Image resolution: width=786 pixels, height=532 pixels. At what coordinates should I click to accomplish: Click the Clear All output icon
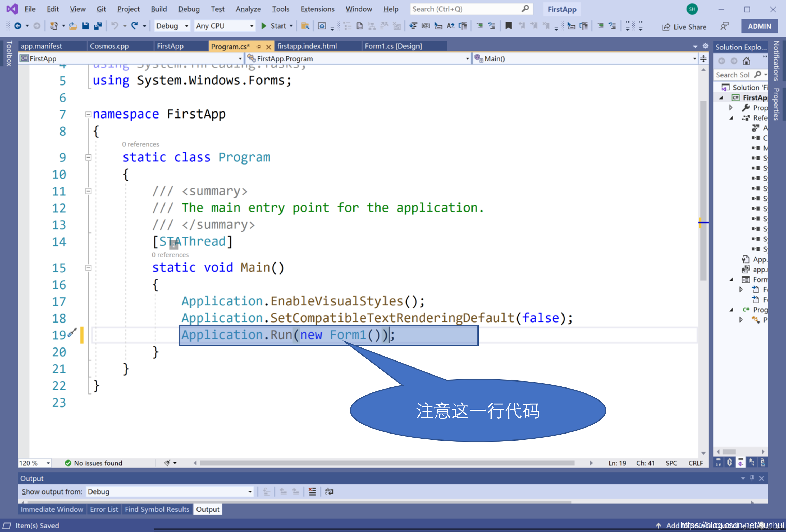312,491
